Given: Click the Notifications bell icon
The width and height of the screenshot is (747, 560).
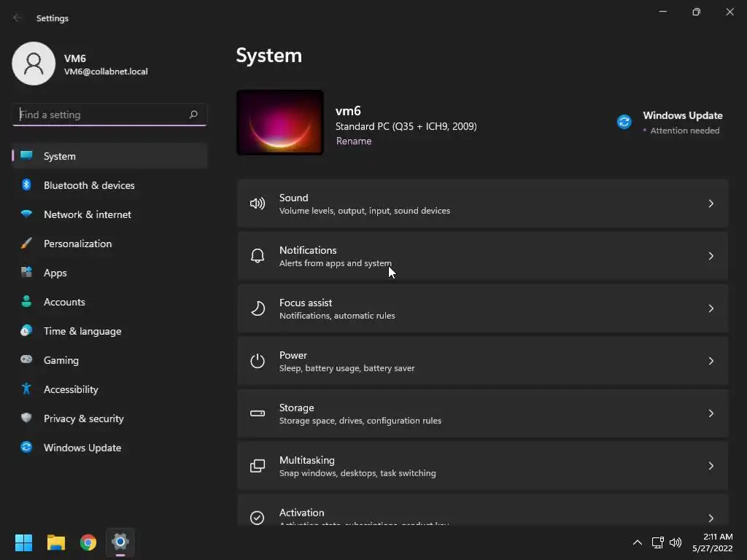Looking at the screenshot, I should coord(258,256).
